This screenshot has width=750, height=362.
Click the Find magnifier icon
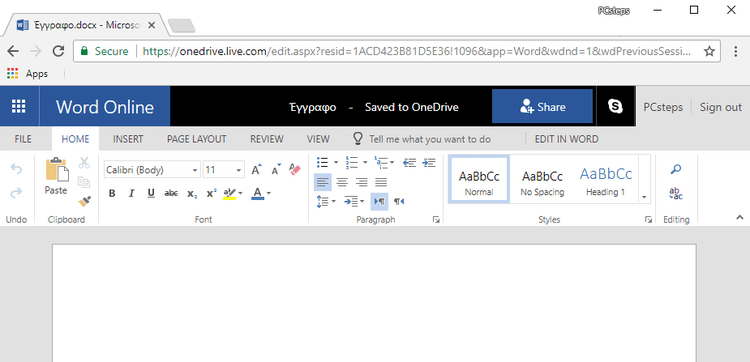click(x=676, y=169)
